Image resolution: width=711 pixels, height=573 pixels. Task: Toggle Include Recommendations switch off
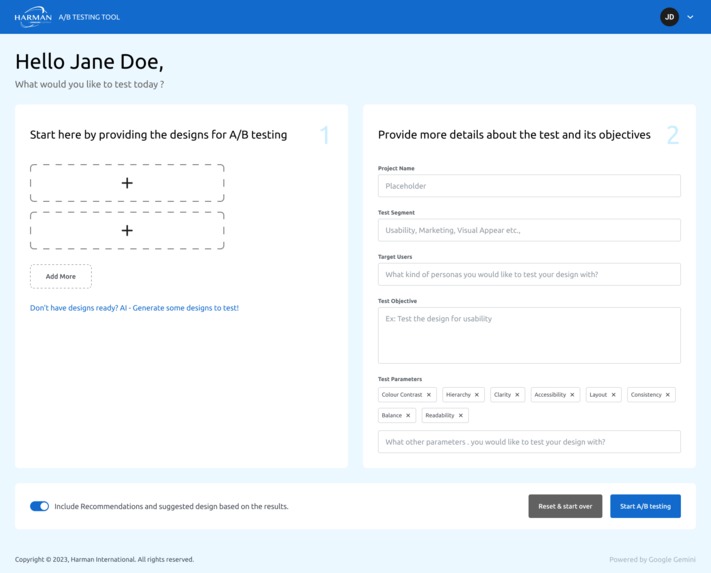39,506
